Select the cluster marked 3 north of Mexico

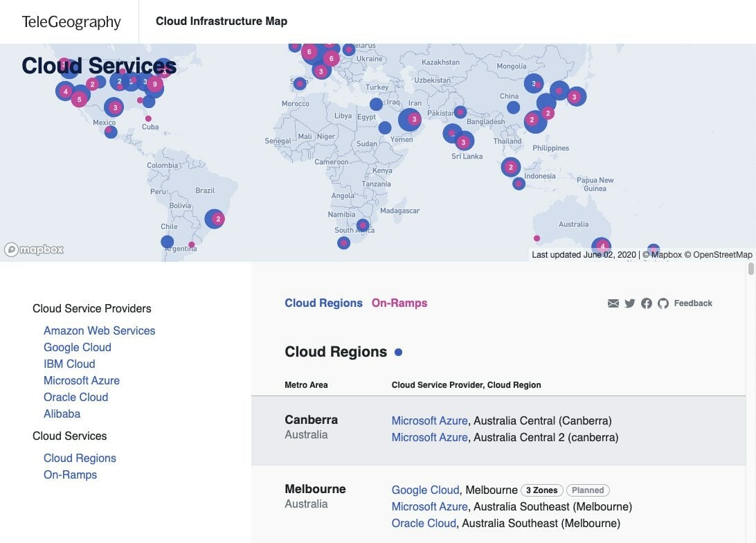point(114,107)
